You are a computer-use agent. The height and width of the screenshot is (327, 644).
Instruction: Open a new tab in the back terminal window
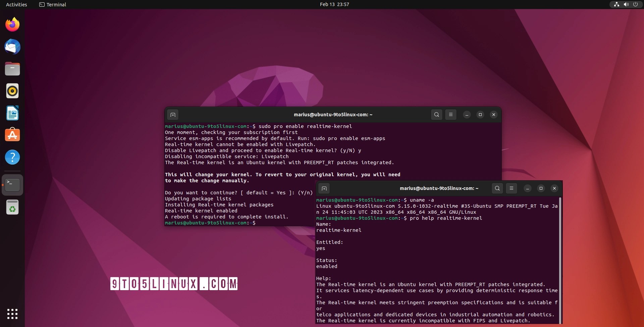(x=173, y=114)
